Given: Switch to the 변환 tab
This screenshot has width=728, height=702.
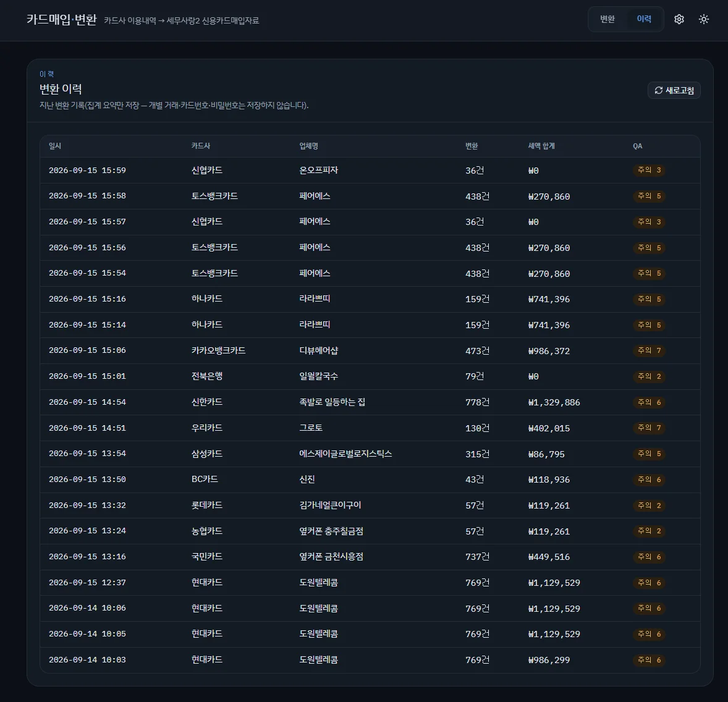Looking at the screenshot, I should click(607, 19).
